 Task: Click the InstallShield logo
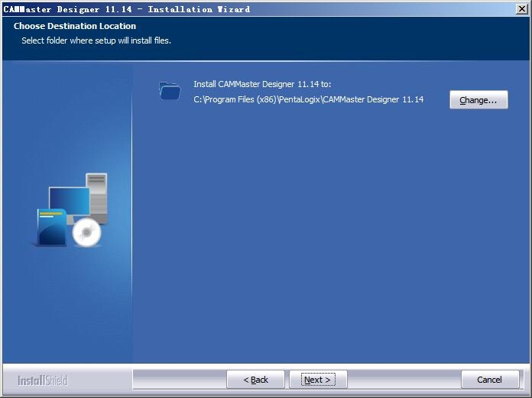tap(43, 380)
